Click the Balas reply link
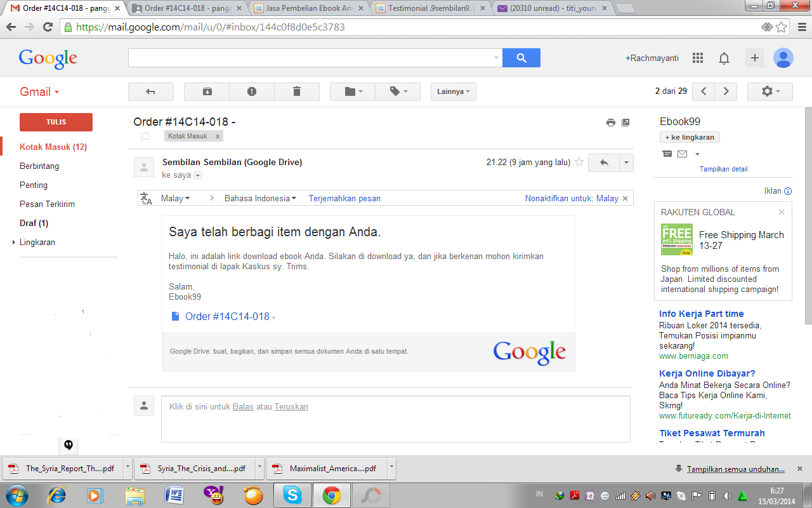The height and width of the screenshot is (508, 812). [x=243, y=406]
